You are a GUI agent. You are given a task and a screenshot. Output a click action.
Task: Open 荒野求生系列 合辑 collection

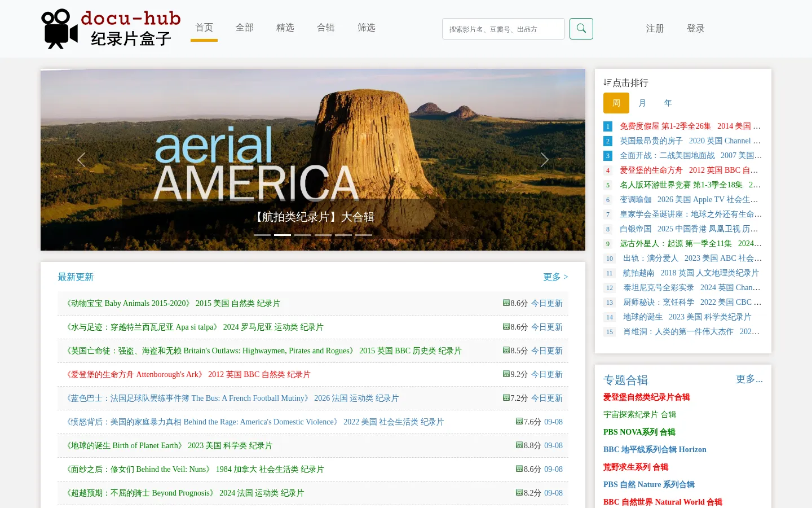(x=636, y=467)
